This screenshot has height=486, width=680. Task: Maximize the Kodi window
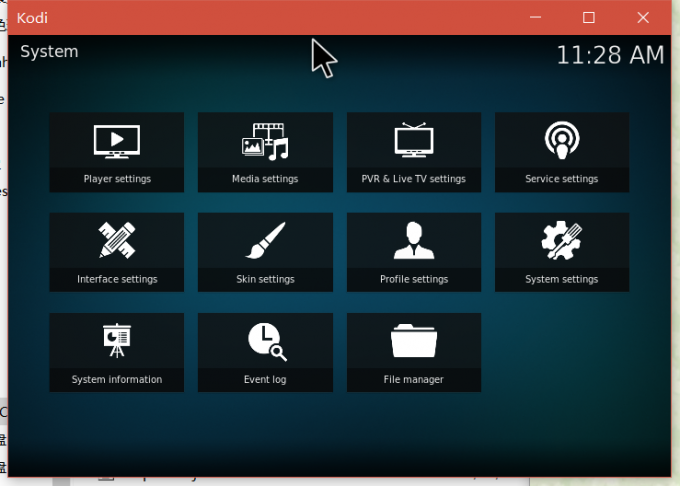click(589, 17)
